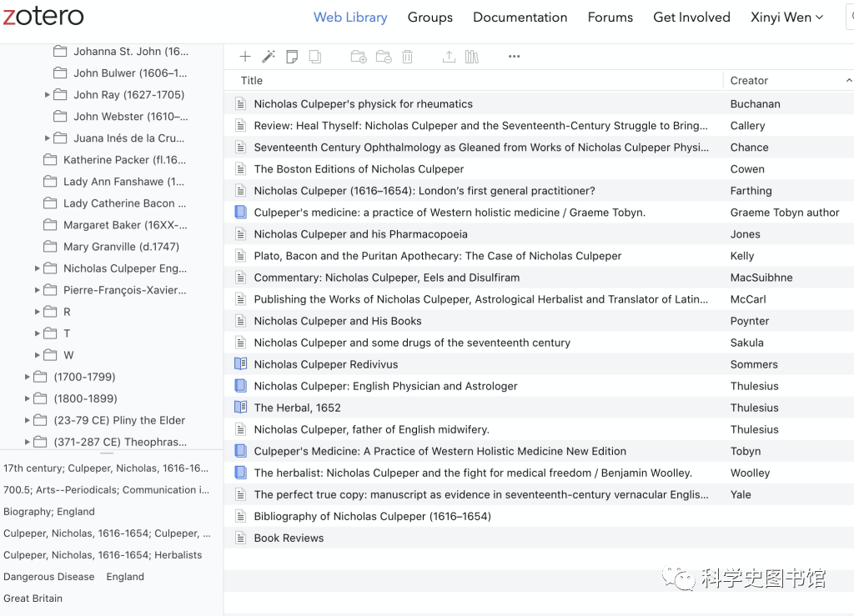
Task: Open the Forums page
Action: tap(610, 18)
